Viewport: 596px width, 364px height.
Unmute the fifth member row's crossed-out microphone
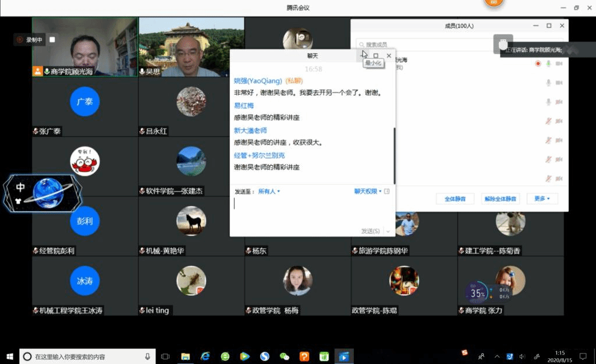(548, 140)
